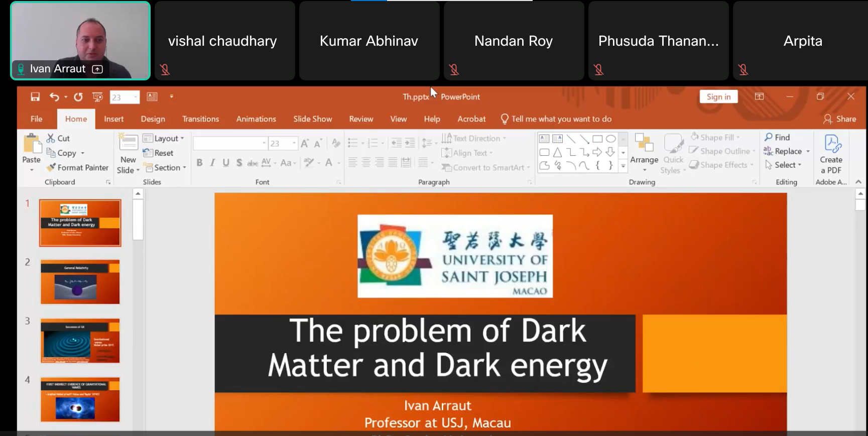This screenshot has width=868, height=436.
Task: Click the Share button
Action: pos(840,119)
